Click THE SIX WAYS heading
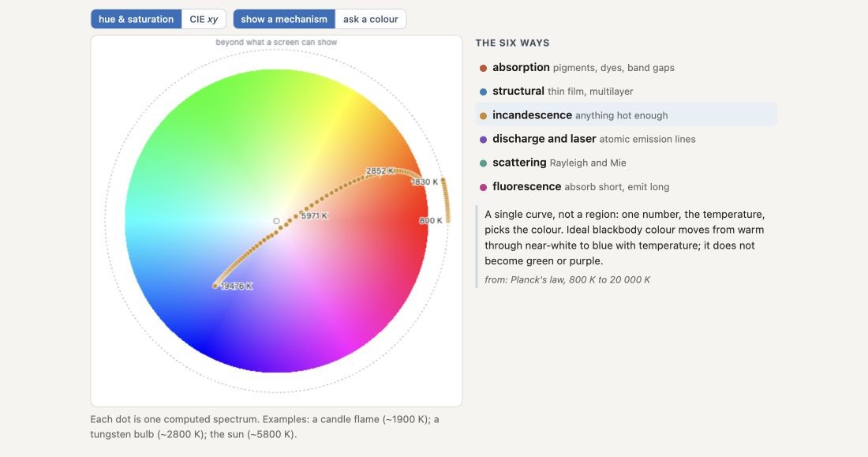868x457 pixels. pyautogui.click(x=513, y=43)
